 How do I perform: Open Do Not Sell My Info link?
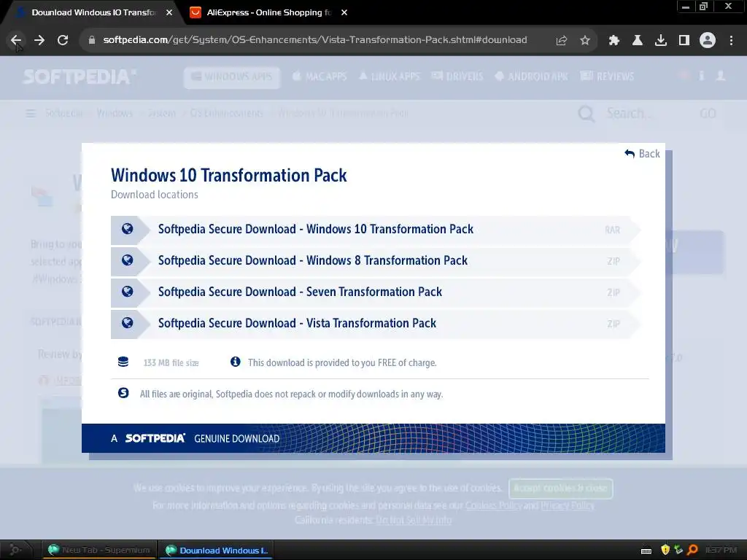pyautogui.click(x=413, y=520)
